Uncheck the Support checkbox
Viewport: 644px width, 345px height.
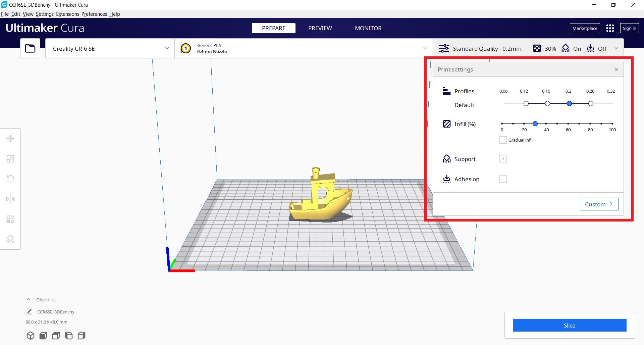503,159
